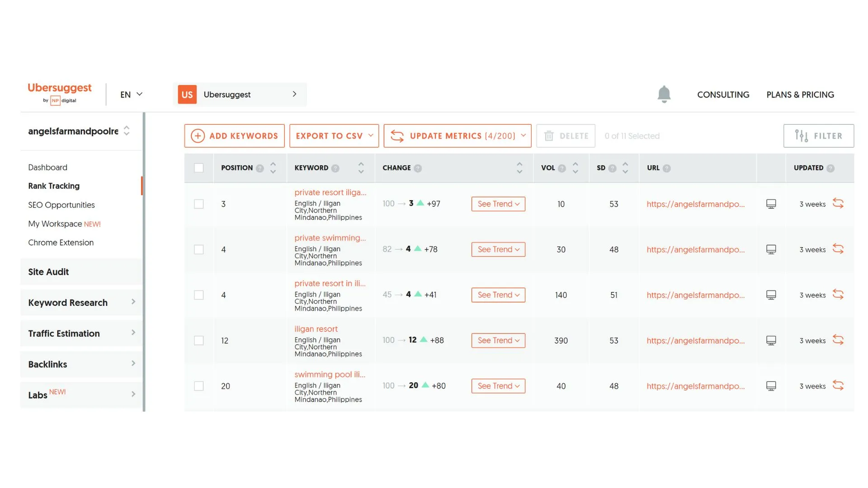Refresh metrics for the iligan resort row
This screenshot has width=868, height=488.
(x=838, y=340)
